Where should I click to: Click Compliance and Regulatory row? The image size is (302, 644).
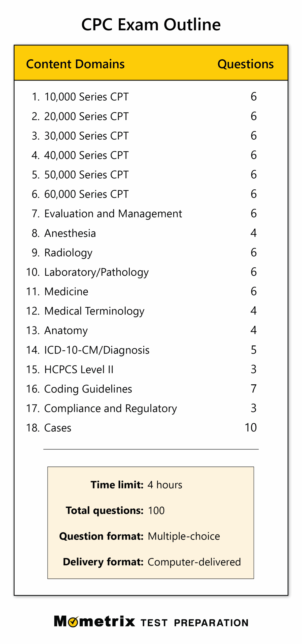click(110, 408)
